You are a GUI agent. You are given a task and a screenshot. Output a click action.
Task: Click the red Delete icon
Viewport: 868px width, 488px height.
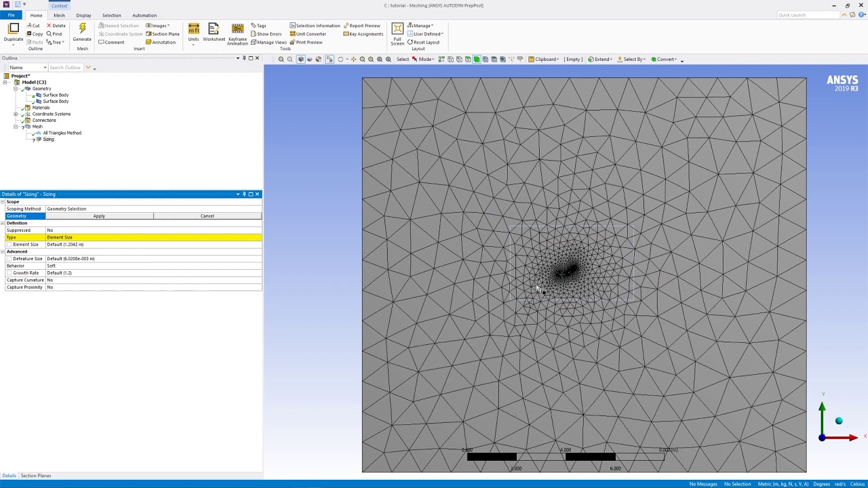click(x=56, y=26)
